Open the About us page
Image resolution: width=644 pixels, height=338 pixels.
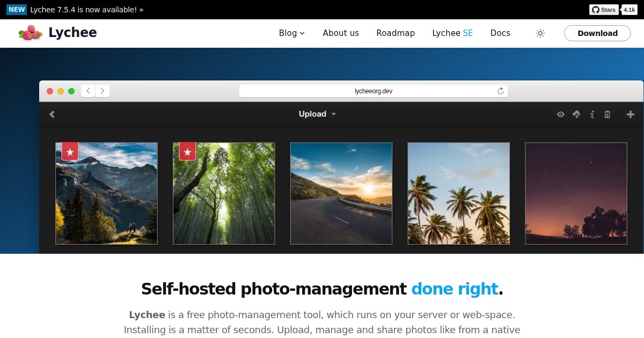pyautogui.click(x=341, y=33)
